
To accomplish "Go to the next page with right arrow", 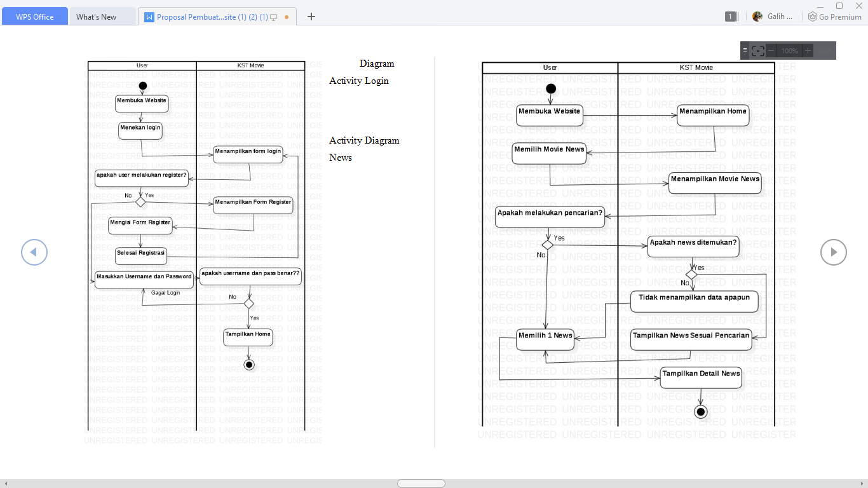I will 833,252.
